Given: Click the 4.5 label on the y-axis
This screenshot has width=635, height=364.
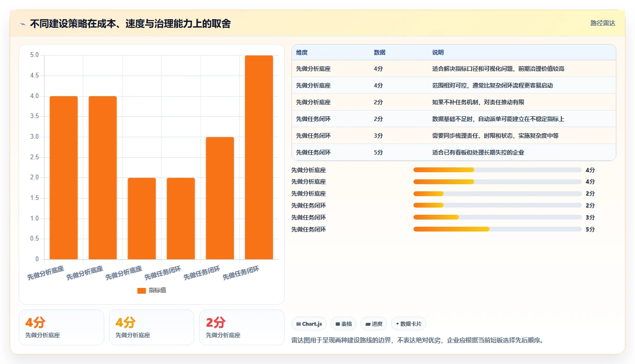Looking at the screenshot, I should click(x=34, y=76).
